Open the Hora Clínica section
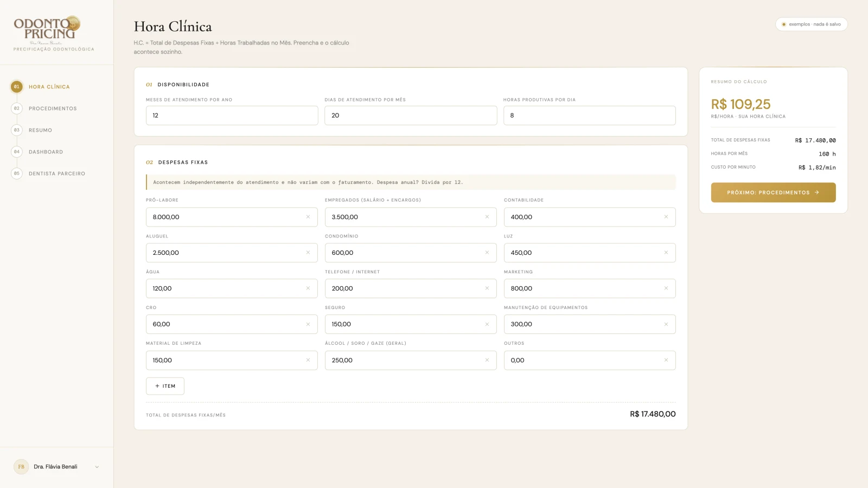Viewport: 868px width, 488px height. 49,87
